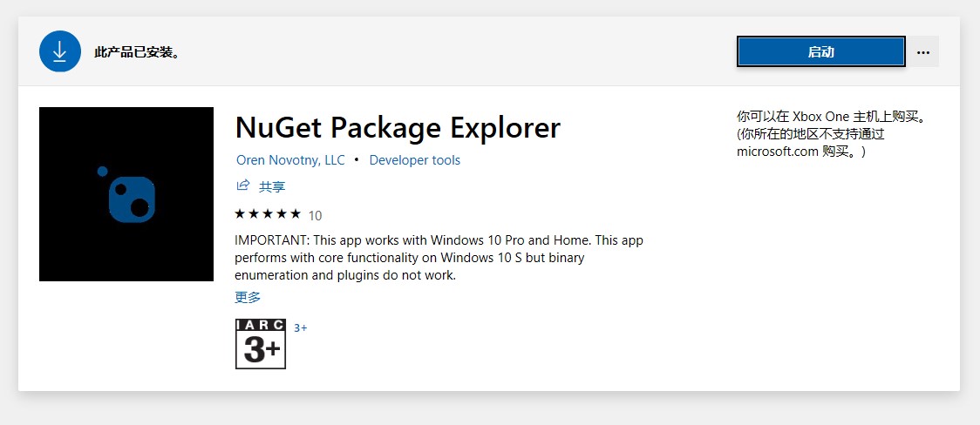The width and height of the screenshot is (980, 425).
Task: Open the three-dots more options menu
Action: coord(923,51)
